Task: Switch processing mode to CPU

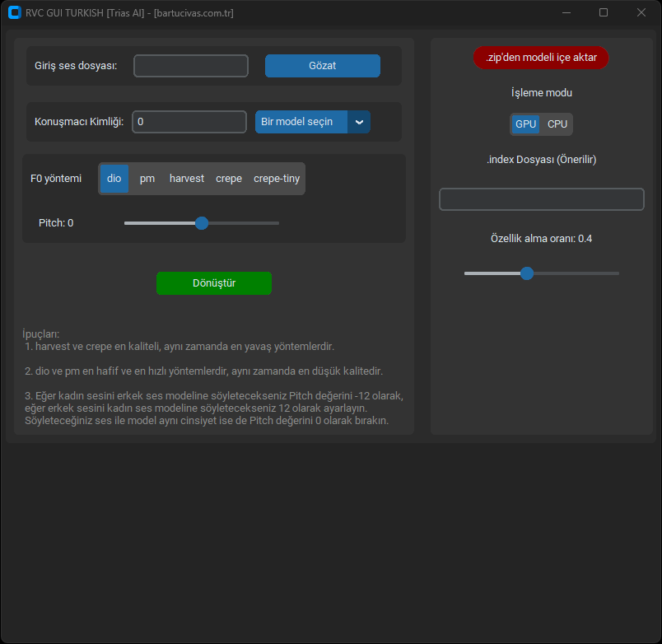Action: point(557,124)
